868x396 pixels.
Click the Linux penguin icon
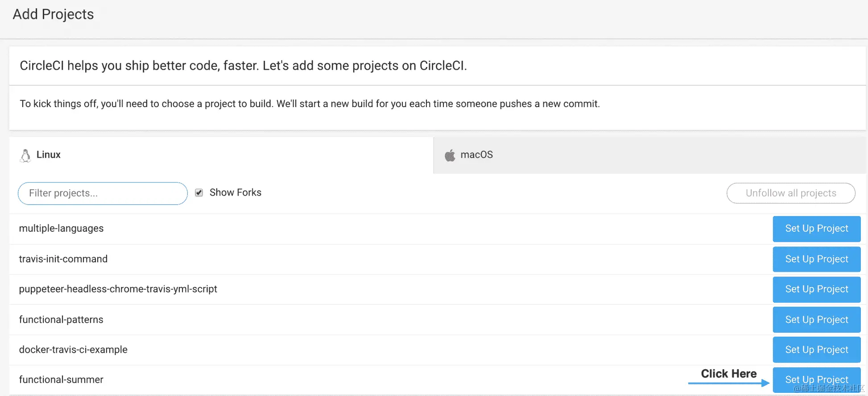25,155
